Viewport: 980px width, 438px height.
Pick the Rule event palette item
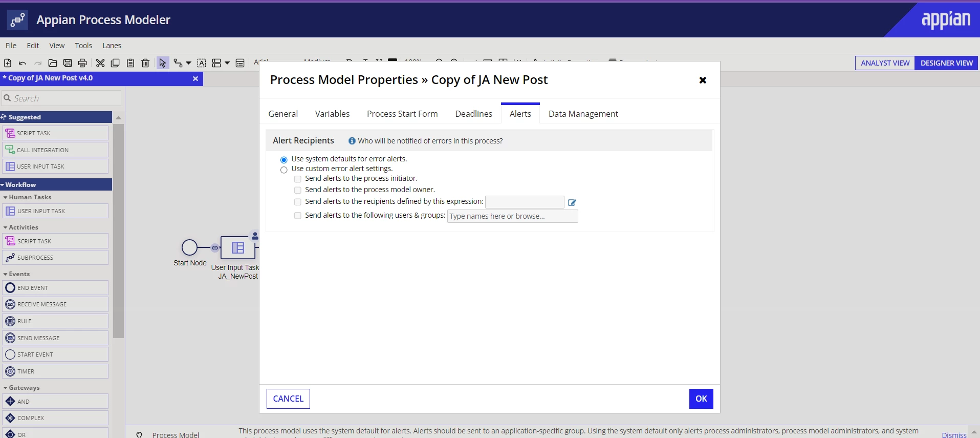point(55,321)
